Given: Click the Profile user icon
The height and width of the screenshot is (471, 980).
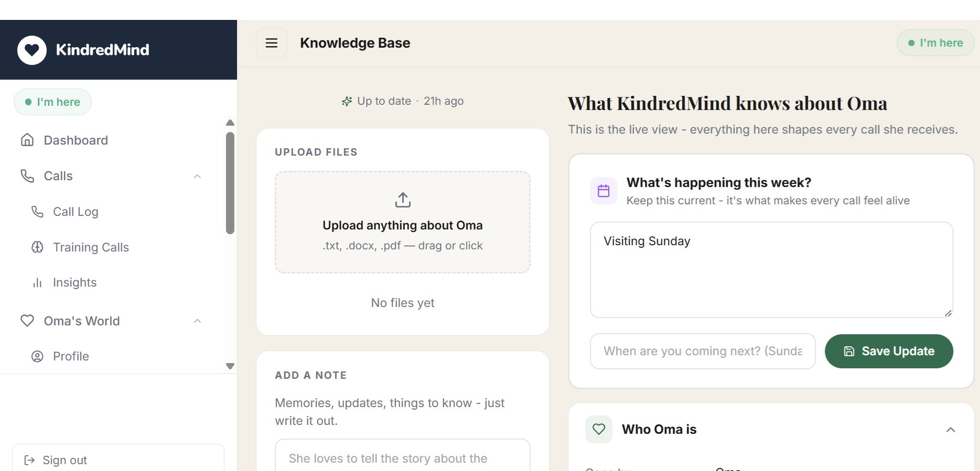Looking at the screenshot, I should tap(37, 356).
